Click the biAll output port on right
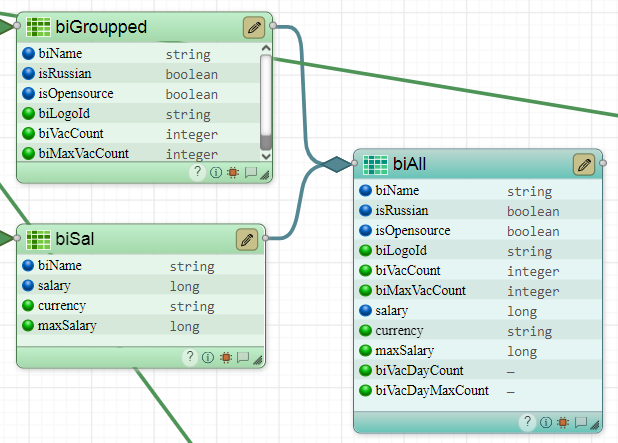Viewport: 618px width, 443px height. 604,164
